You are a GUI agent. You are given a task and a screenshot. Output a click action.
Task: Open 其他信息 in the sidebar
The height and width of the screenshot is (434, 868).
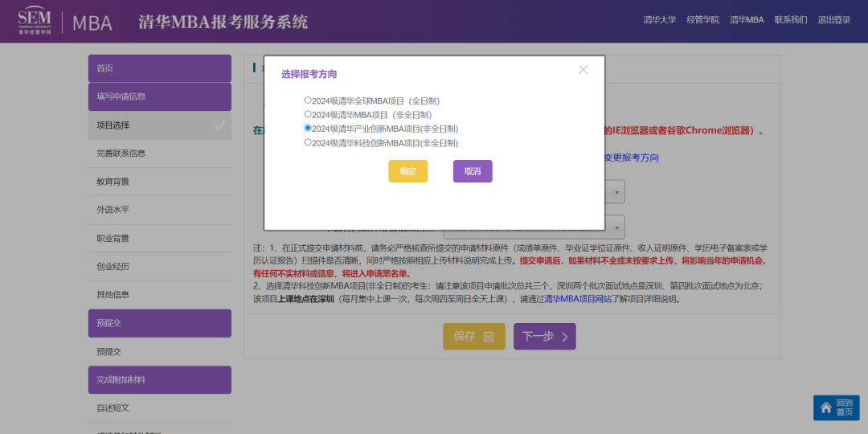click(x=159, y=295)
